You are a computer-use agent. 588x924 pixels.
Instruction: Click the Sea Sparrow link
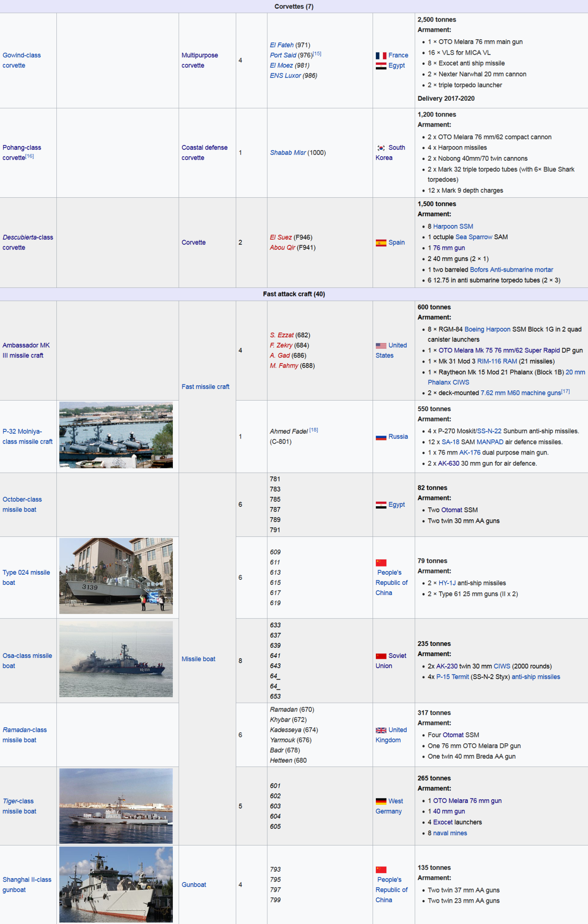click(474, 237)
